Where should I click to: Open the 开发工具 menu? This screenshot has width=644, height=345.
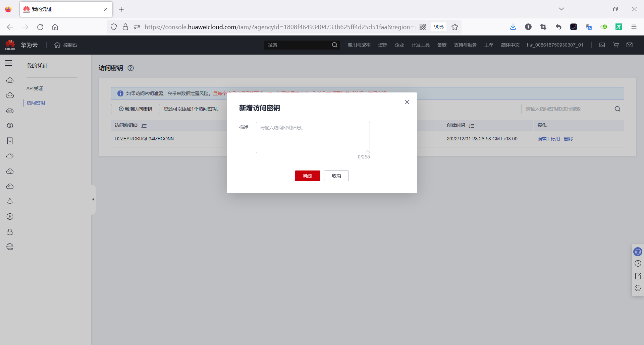point(421,45)
